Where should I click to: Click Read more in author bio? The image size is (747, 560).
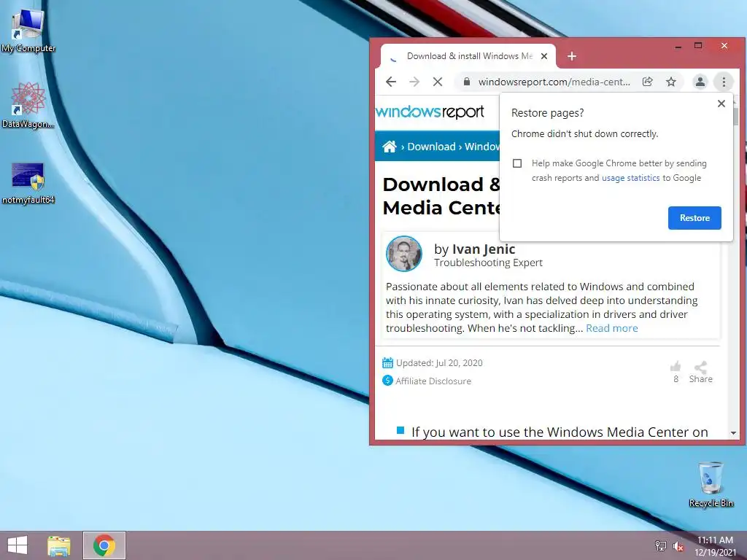[x=612, y=328]
